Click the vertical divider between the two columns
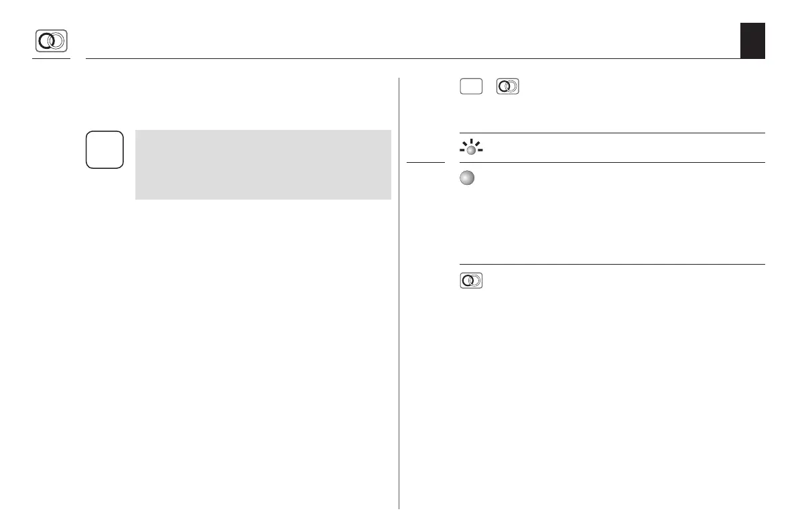 [399, 295]
